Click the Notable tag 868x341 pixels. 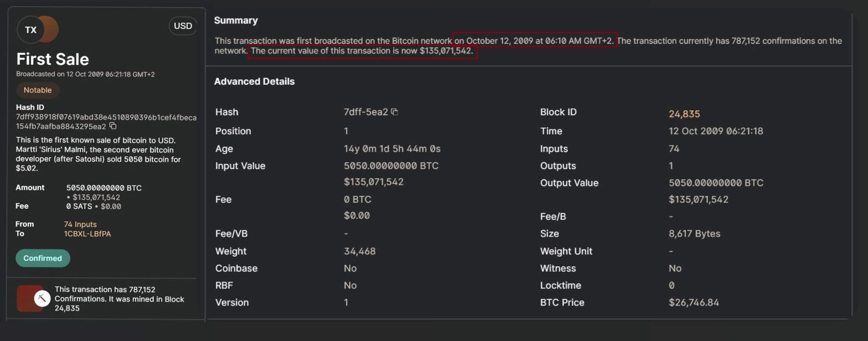click(38, 90)
